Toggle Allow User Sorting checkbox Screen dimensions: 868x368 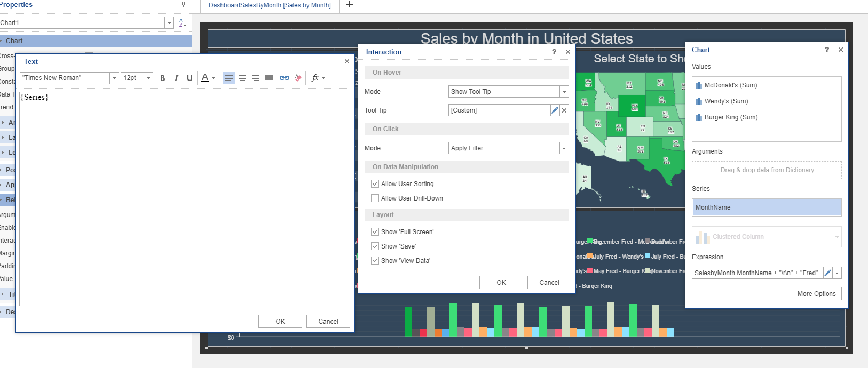click(375, 183)
